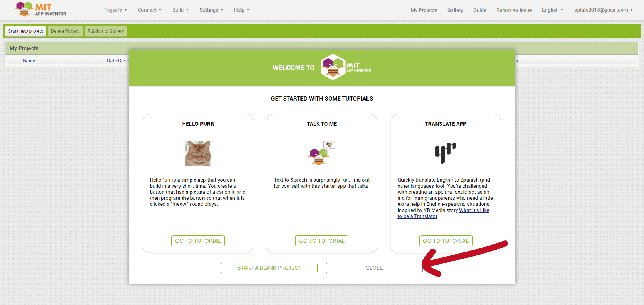Click the MIT App Inventor welcome banner logo
Viewport: 644px width, 305px height.
[346, 67]
